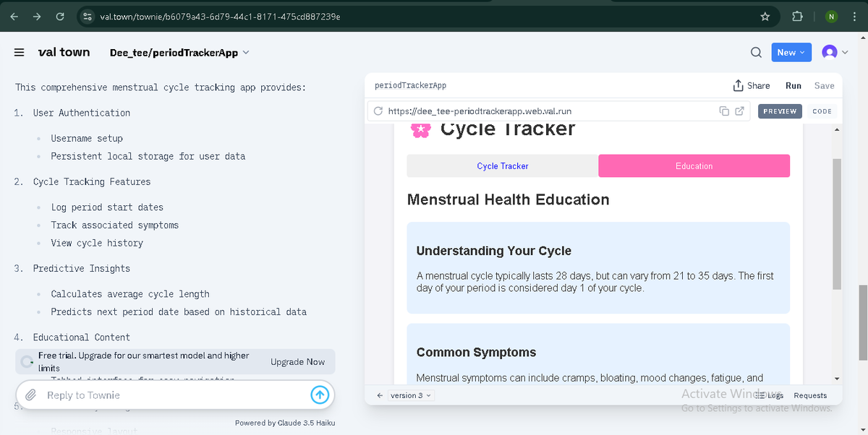Viewport: 868px width, 435px height.
Task: Click the 'Log period start dates' bullet
Action: [x=107, y=207]
